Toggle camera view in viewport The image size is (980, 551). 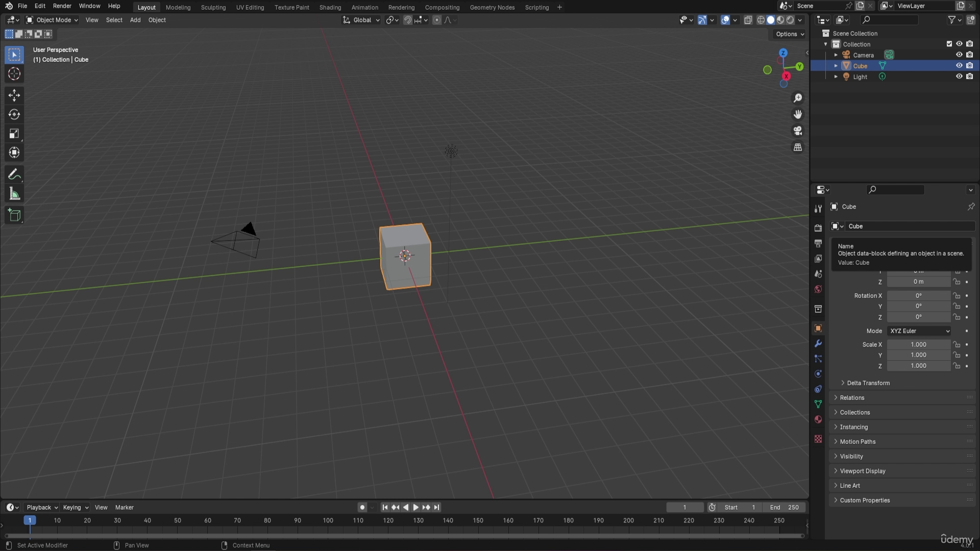797,131
